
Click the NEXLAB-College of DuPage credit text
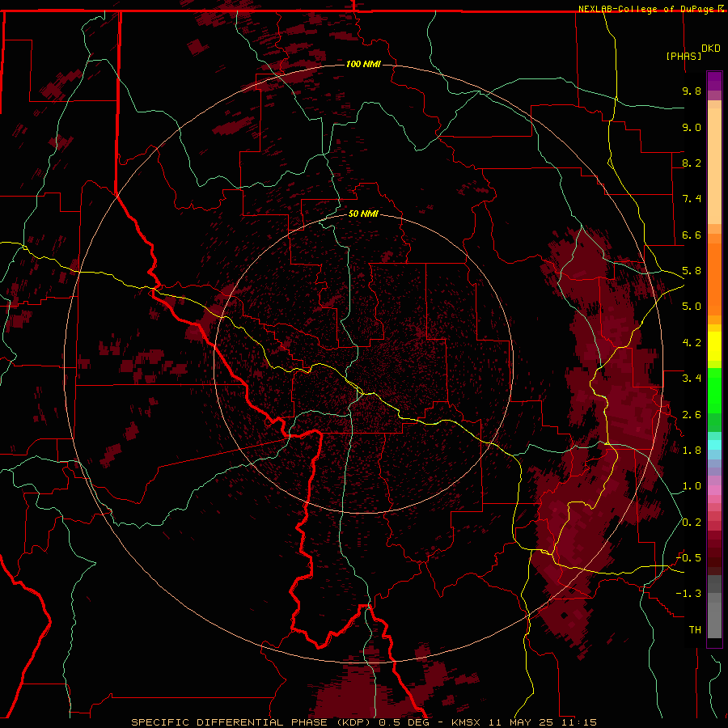[648, 9]
